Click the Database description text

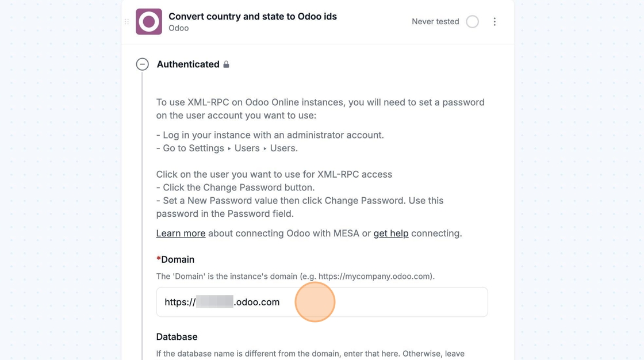[x=310, y=354]
